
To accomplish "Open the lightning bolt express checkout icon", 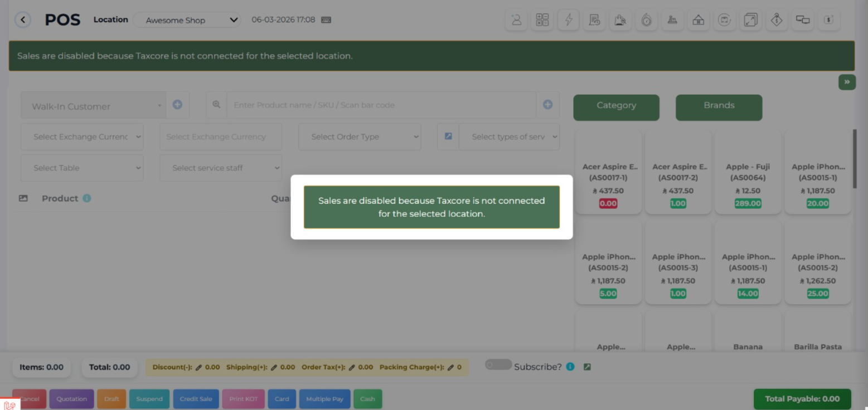I will 568,20.
